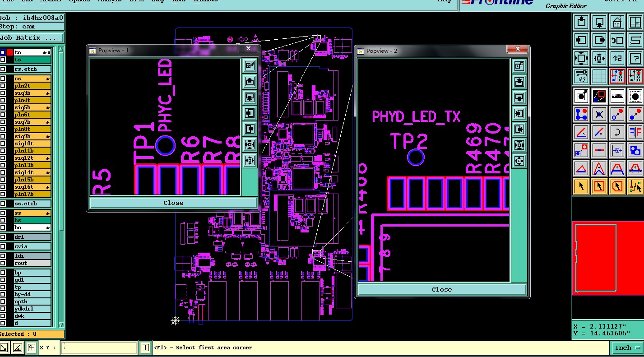Choose the net-select pointer with nodes
Viewport: 644px width, 357px height.
[x=635, y=186]
